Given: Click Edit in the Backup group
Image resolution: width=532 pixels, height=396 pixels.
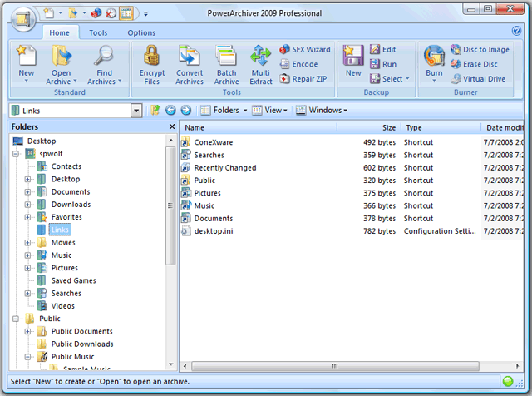Looking at the screenshot, I should point(382,50).
